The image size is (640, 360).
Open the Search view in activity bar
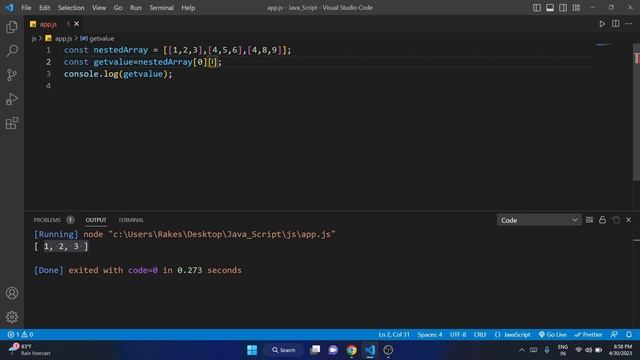pos(12,51)
